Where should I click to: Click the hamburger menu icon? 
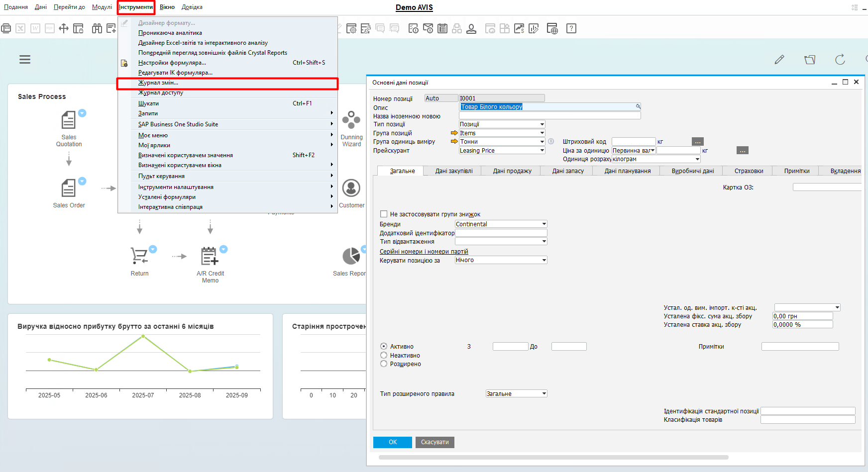click(x=25, y=60)
